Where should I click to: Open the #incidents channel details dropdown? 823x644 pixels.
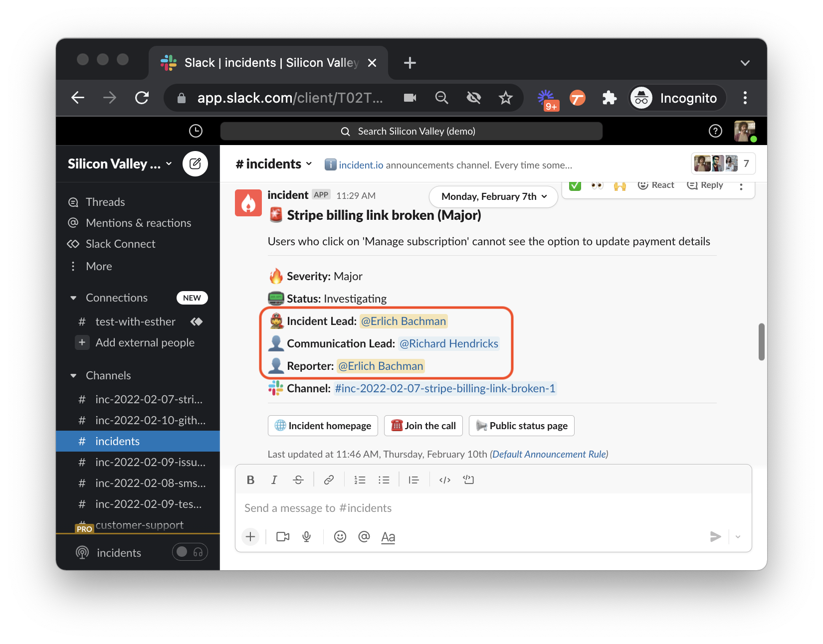click(274, 164)
